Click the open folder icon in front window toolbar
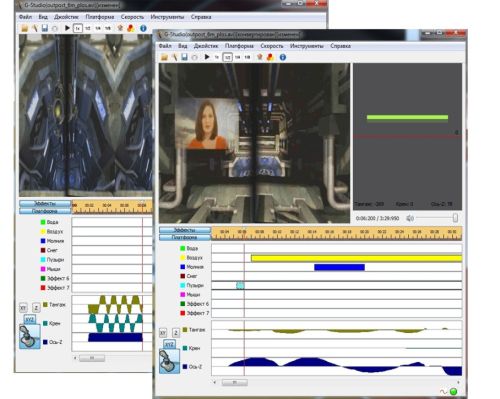Image resolution: width=500 pixels, height=399 pixels. (x=164, y=57)
